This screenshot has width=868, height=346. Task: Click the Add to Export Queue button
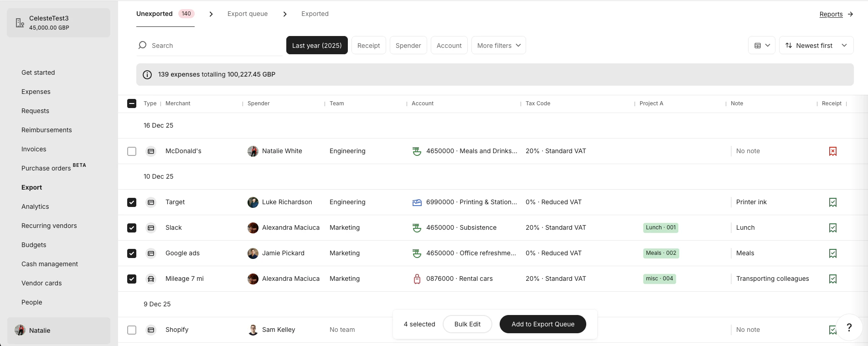543,324
